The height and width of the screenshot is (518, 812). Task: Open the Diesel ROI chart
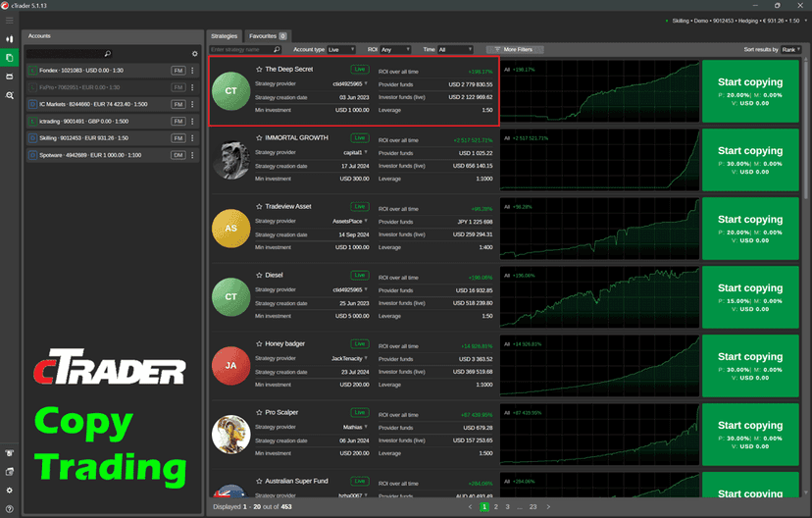pyautogui.click(x=599, y=297)
